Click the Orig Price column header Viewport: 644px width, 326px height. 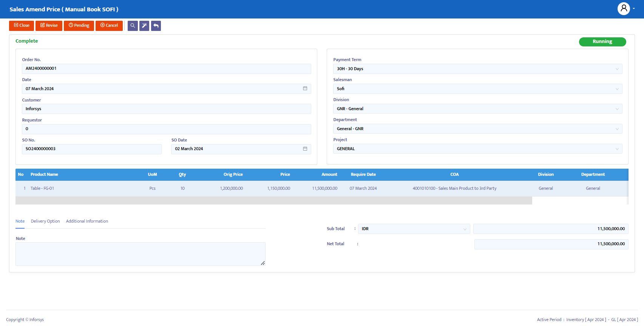tap(233, 174)
